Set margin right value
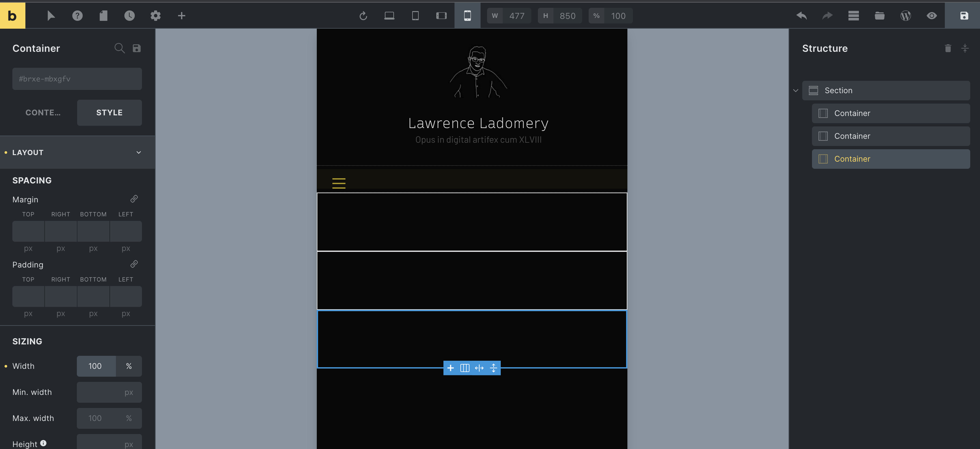Viewport: 980px width, 449px height. click(61, 231)
